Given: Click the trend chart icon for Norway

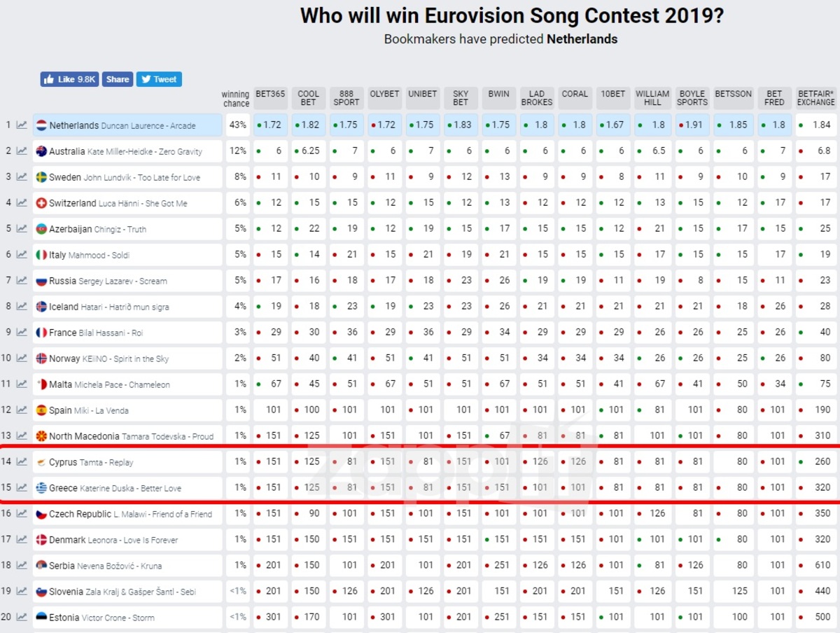Looking at the screenshot, I should point(22,359).
